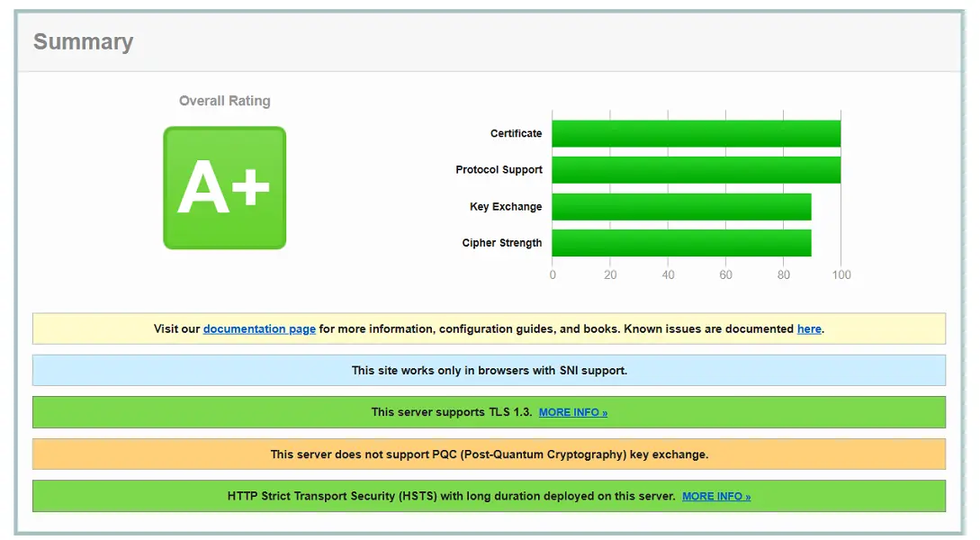Click the axis value 60

point(725,275)
